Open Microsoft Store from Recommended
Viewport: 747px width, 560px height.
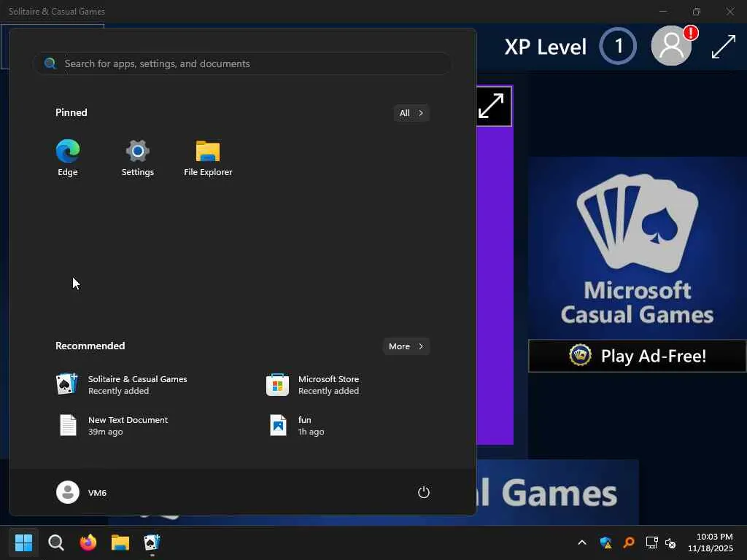314,384
